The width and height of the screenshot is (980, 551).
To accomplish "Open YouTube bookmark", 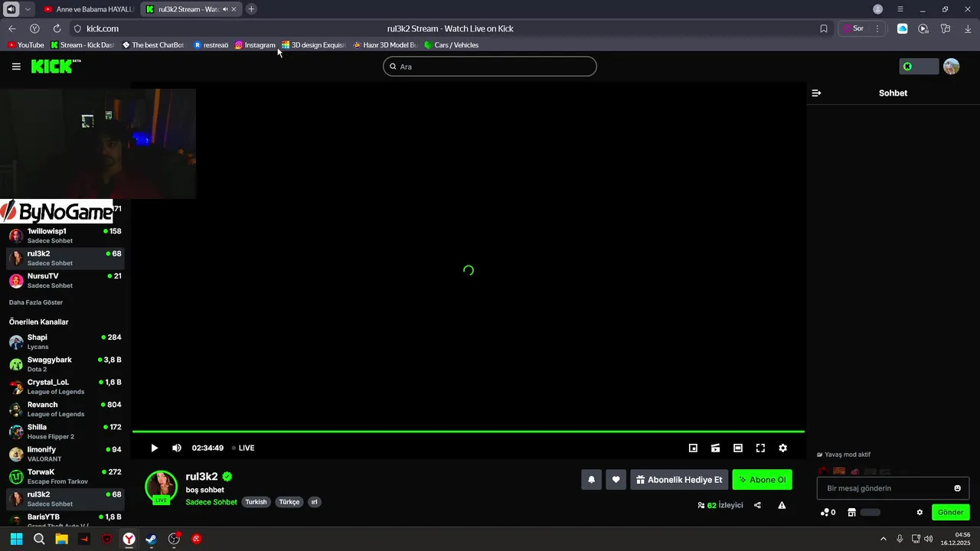I will [x=26, y=45].
